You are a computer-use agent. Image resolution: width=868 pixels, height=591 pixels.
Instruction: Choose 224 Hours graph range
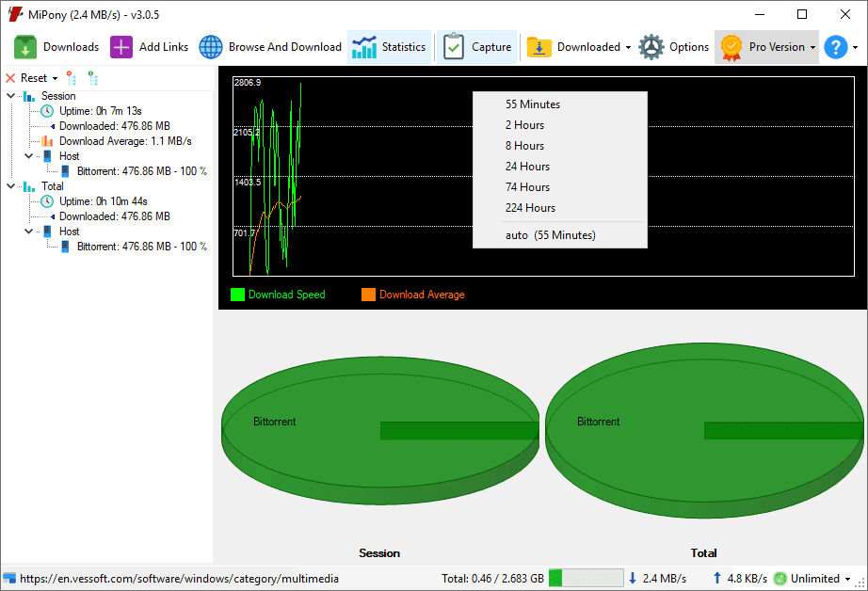(x=559, y=208)
